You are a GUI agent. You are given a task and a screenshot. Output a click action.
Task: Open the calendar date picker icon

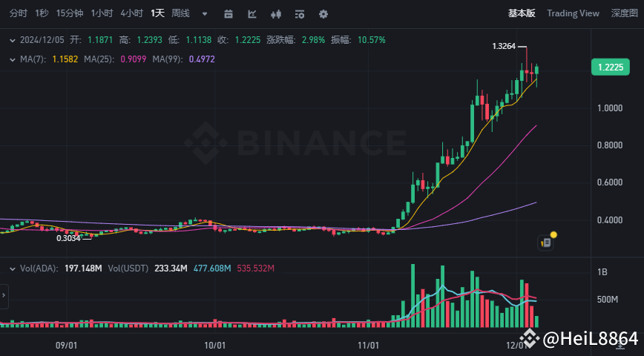click(x=229, y=13)
